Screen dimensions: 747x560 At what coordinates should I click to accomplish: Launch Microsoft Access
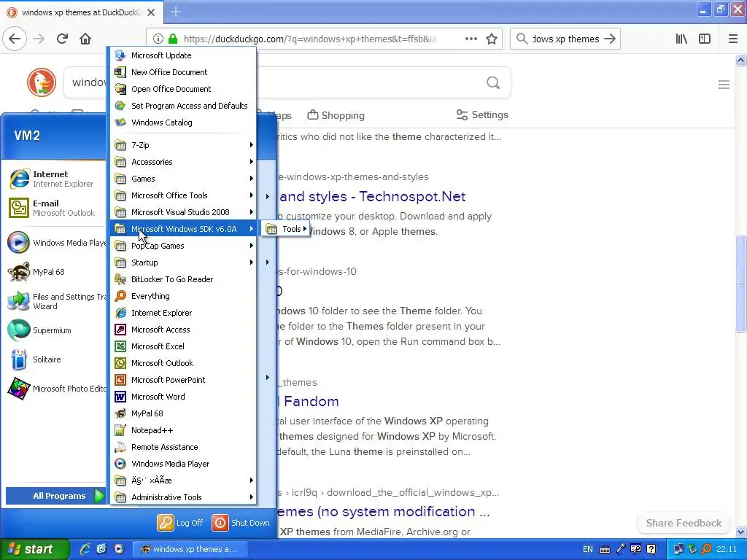(x=183, y=330)
